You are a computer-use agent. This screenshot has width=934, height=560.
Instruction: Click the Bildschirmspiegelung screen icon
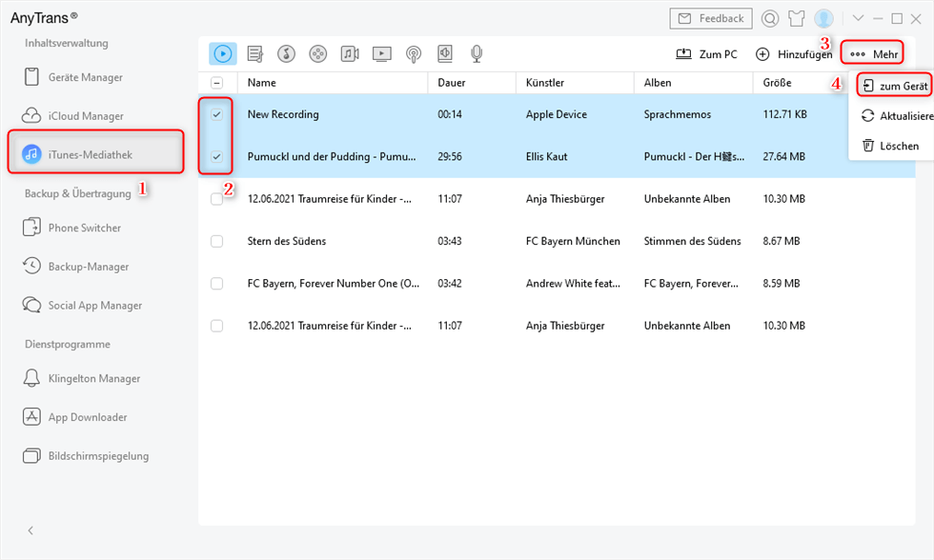coord(31,456)
